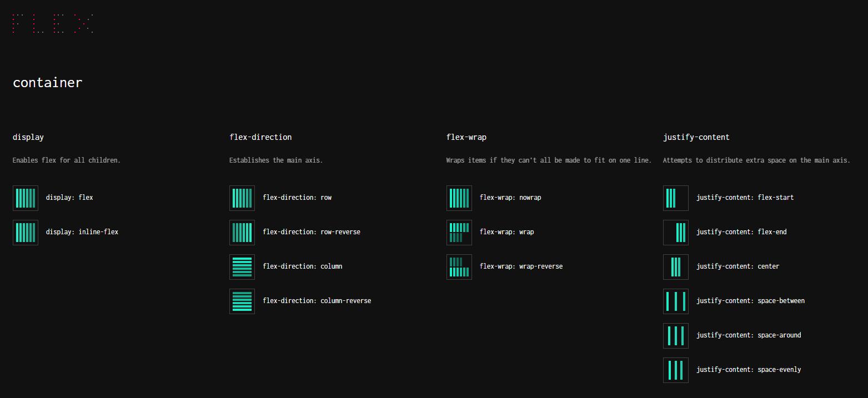Click the flex-direction: column-reverse diagram icon
This screenshot has height=398, width=868.
(x=242, y=301)
